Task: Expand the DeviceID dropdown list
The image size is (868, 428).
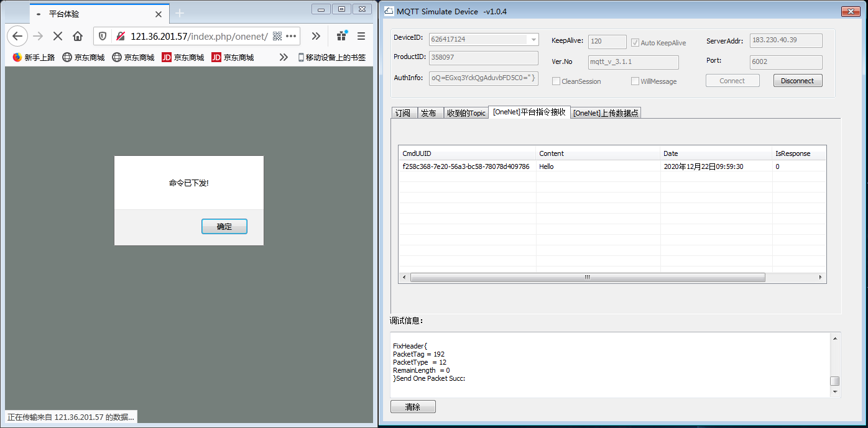Action: (533, 40)
